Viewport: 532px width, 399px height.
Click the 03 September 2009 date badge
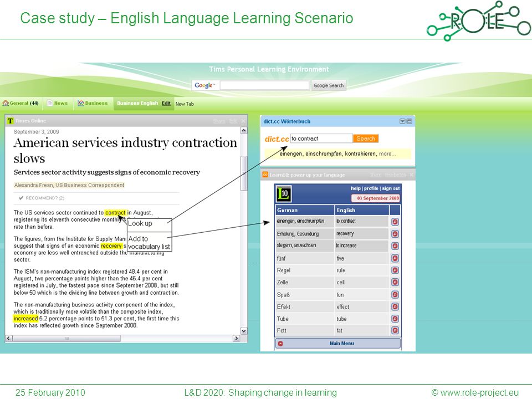(375, 198)
